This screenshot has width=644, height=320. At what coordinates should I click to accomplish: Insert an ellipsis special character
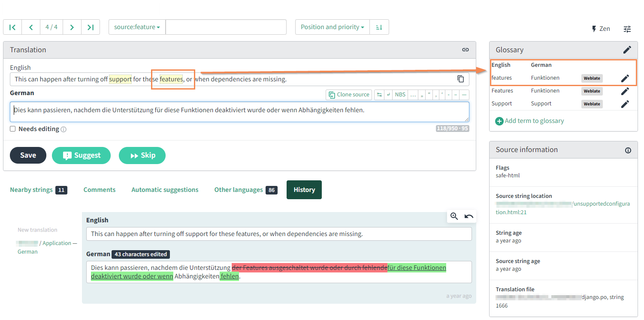[412, 94]
